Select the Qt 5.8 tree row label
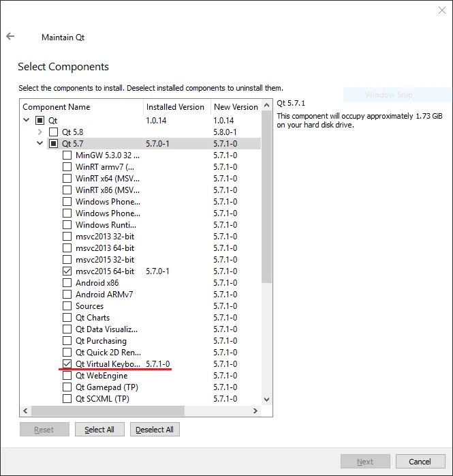 click(x=72, y=132)
